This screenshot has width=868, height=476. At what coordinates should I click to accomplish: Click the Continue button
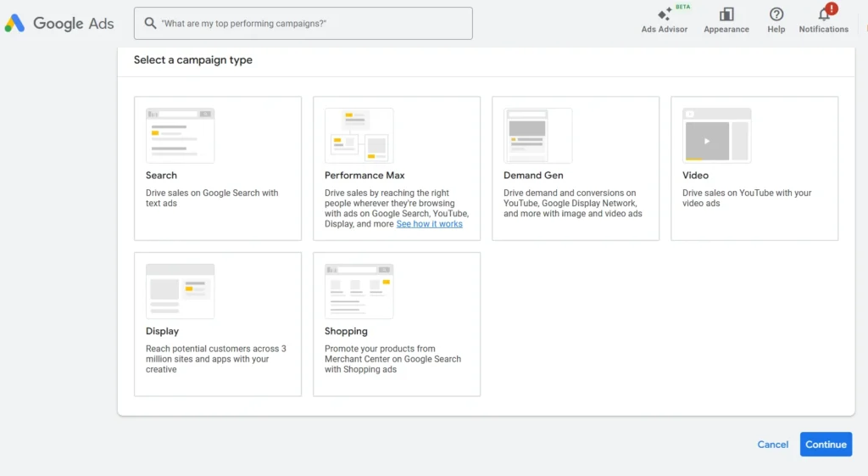tap(826, 445)
